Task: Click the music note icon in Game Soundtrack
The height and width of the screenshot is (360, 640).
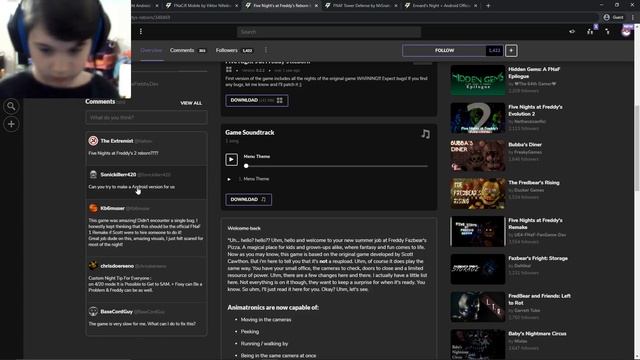Action: point(425,134)
